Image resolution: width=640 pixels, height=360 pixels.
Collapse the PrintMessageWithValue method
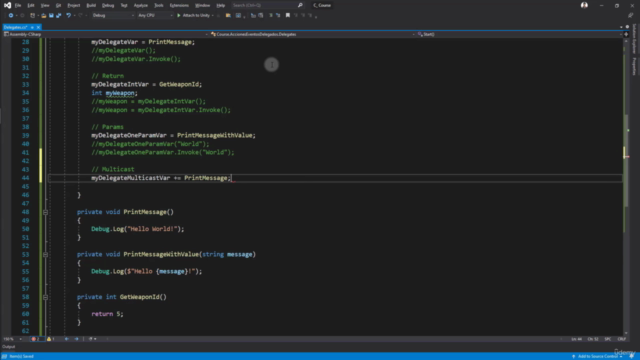click(x=45, y=255)
